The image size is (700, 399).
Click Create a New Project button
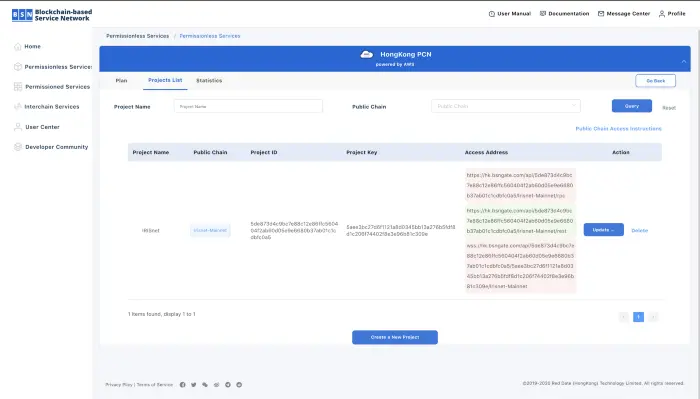coord(395,337)
